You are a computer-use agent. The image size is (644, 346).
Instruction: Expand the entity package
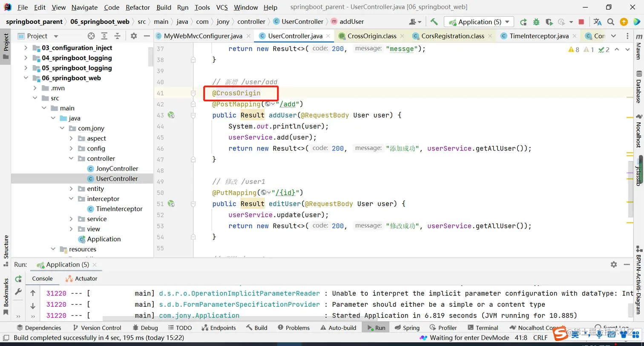tap(71, 189)
